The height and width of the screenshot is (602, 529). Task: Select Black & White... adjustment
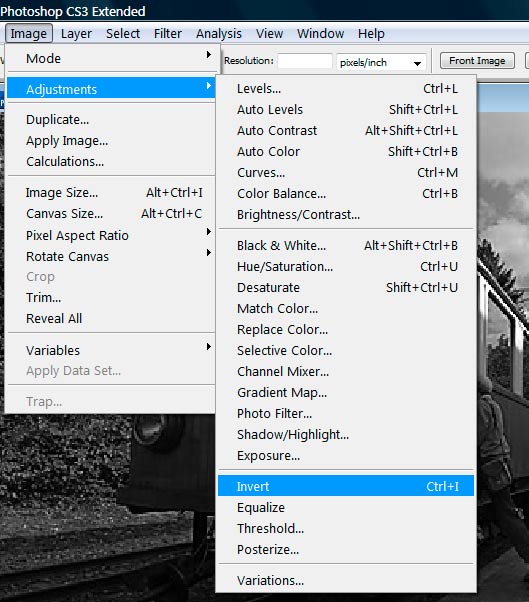coord(346,245)
